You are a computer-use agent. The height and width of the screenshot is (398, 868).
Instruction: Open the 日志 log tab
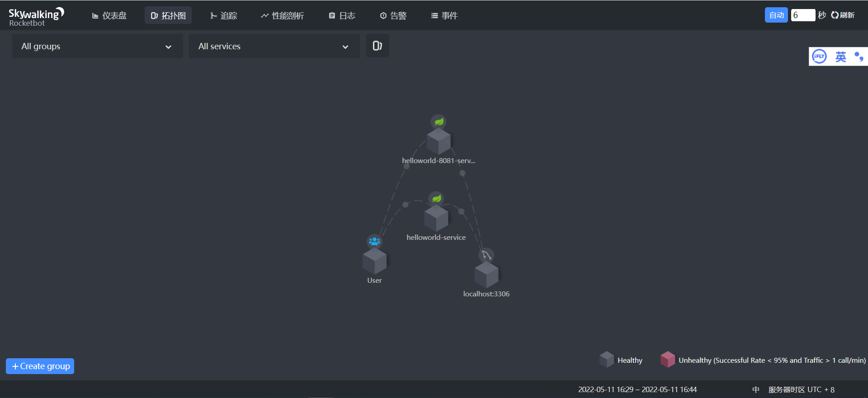pyautogui.click(x=342, y=15)
